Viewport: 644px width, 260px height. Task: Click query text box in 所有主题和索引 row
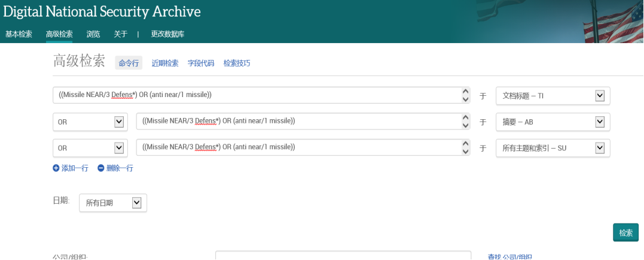303,148
